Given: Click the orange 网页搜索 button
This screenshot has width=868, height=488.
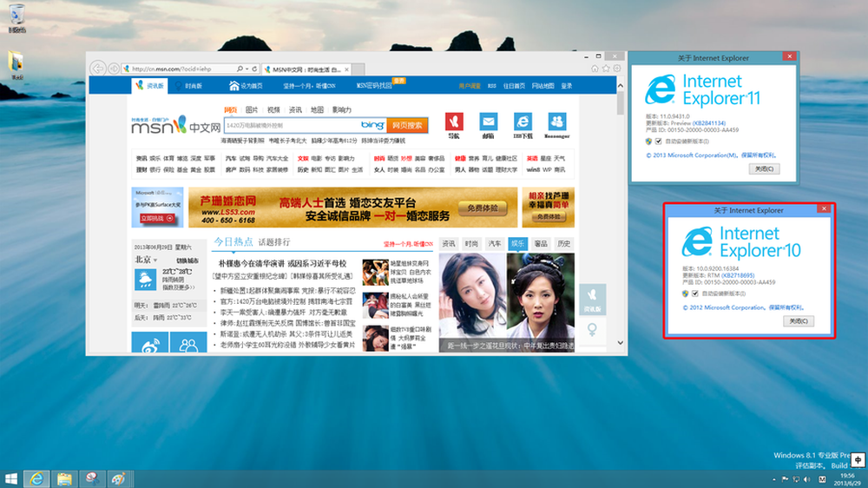Looking at the screenshot, I should pyautogui.click(x=407, y=125).
